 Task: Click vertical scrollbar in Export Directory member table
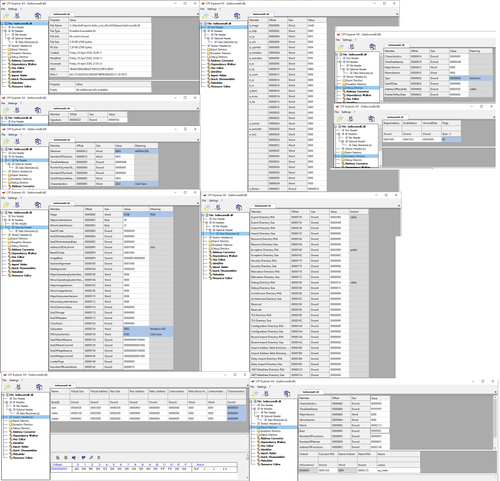(x=495, y=423)
